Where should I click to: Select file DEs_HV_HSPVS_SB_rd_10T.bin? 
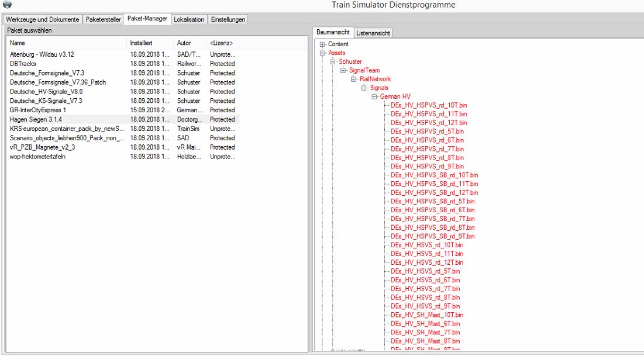point(435,175)
